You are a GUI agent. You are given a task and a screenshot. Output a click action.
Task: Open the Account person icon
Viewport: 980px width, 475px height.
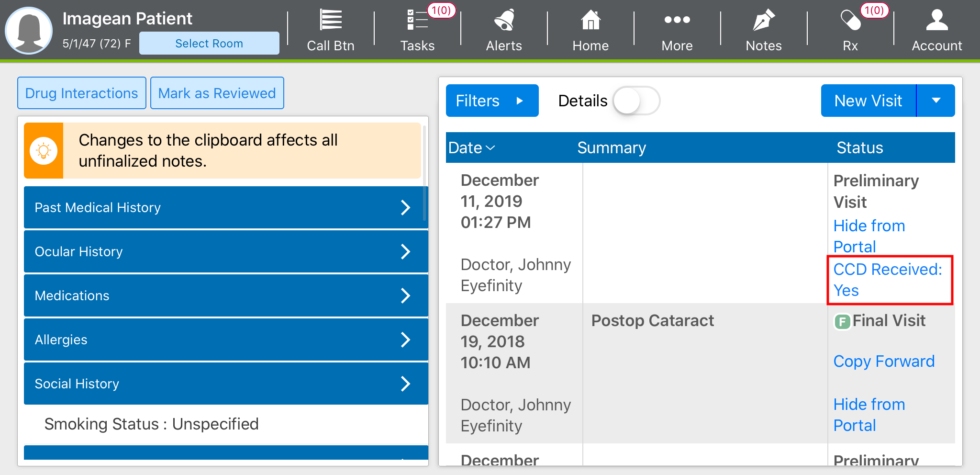coord(936,21)
